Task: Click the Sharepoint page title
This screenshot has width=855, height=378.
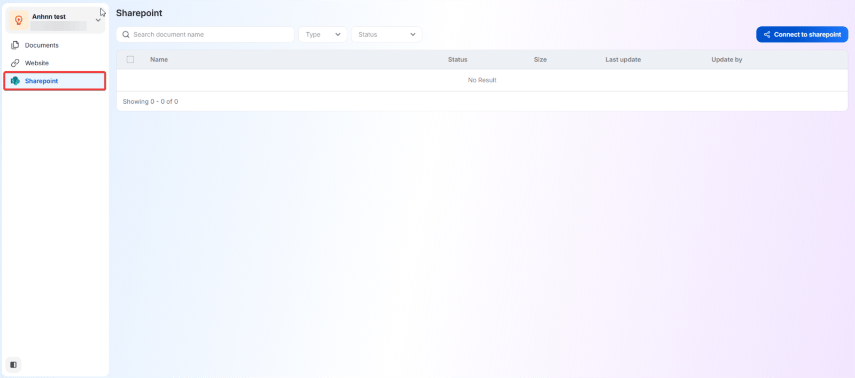Action: pyautogui.click(x=139, y=13)
